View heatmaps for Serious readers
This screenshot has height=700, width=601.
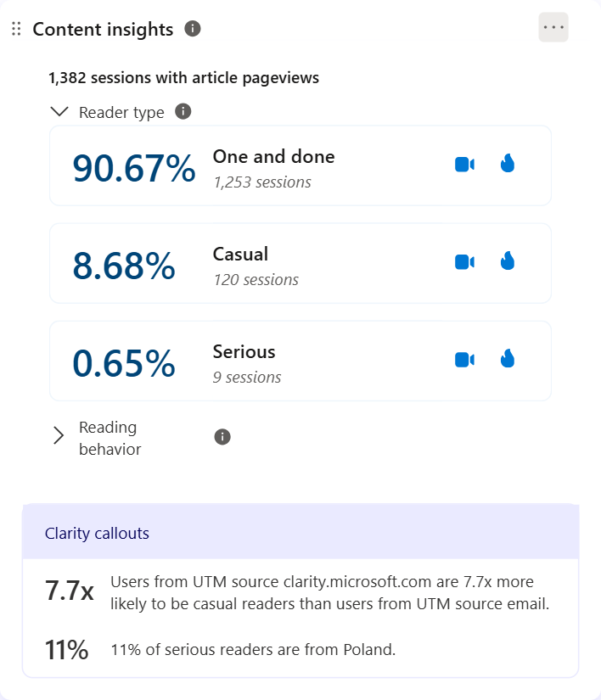point(508,358)
